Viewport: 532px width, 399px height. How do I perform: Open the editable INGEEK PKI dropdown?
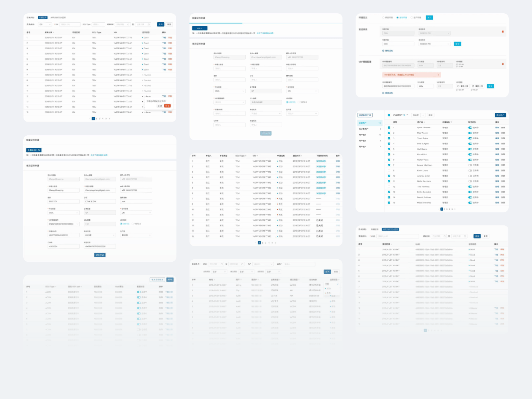click(435, 44)
